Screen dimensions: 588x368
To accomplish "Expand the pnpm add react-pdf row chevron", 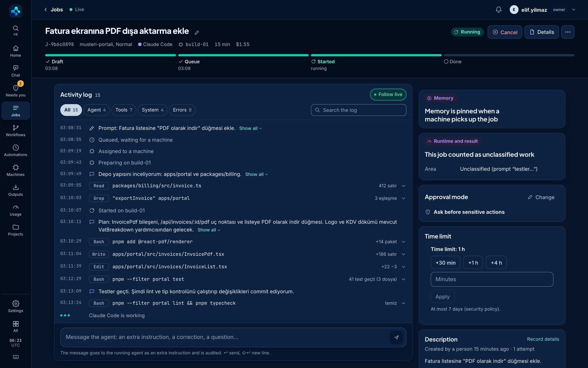I will point(403,242).
